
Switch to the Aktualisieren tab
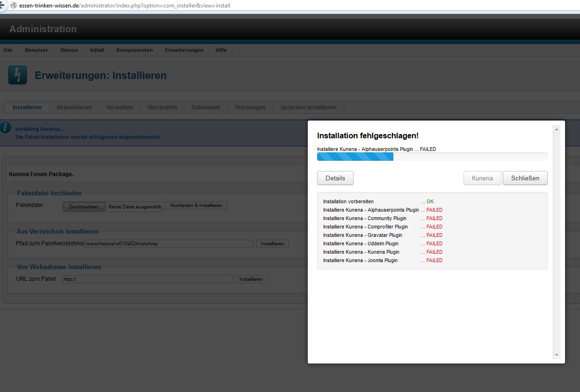(x=74, y=107)
